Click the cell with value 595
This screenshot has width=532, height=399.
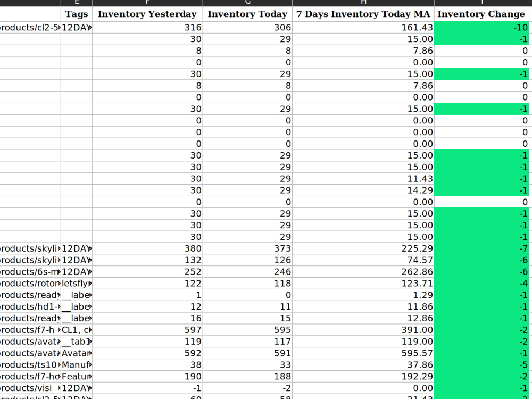click(x=247, y=330)
